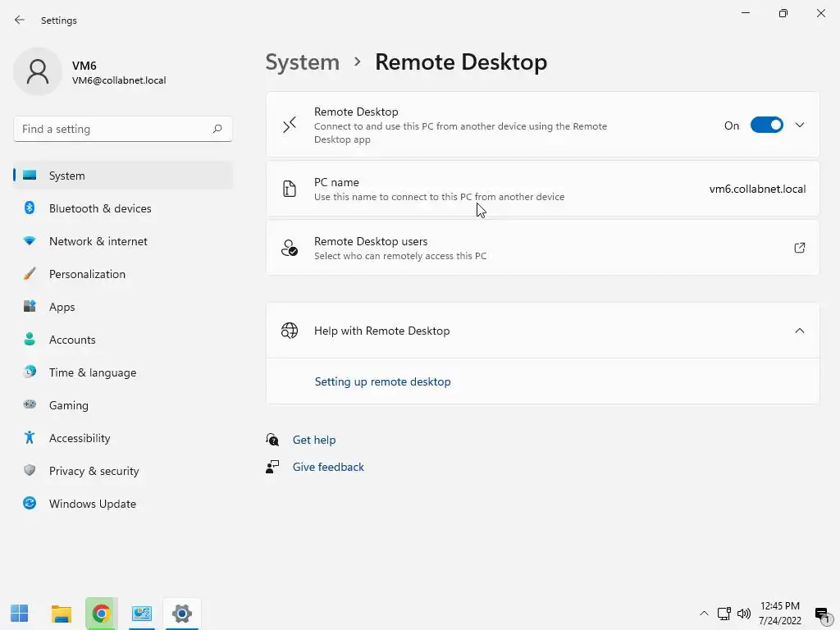840x630 pixels.
Task: Show hidden icons in system tray
Action: 704,614
